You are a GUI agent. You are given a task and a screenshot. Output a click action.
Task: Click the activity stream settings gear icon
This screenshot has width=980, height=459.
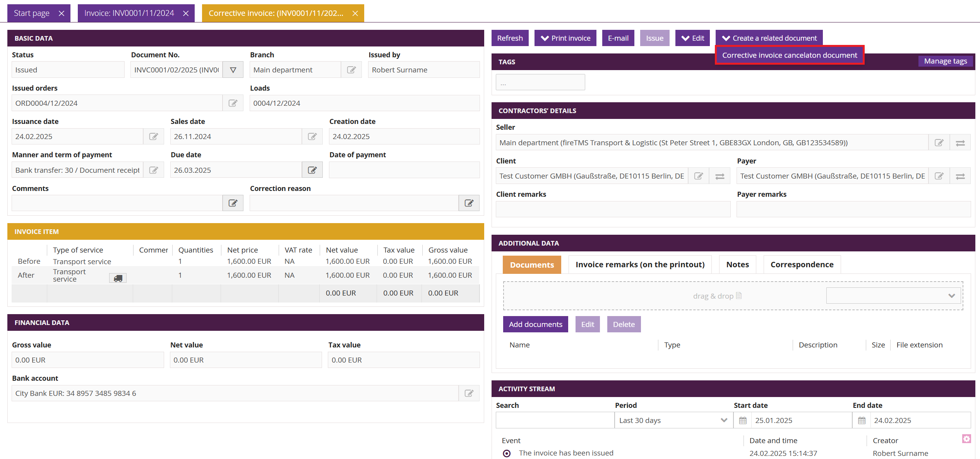[x=966, y=438]
